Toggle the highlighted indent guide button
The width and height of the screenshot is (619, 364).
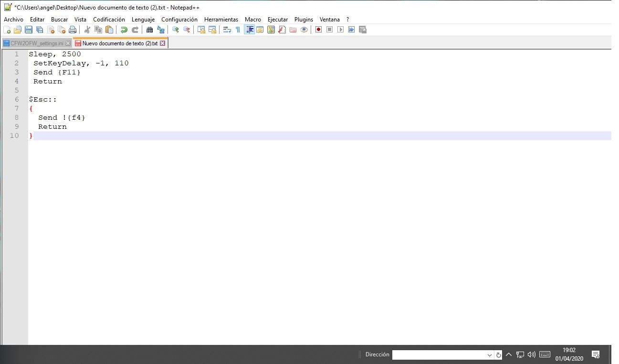click(x=249, y=30)
